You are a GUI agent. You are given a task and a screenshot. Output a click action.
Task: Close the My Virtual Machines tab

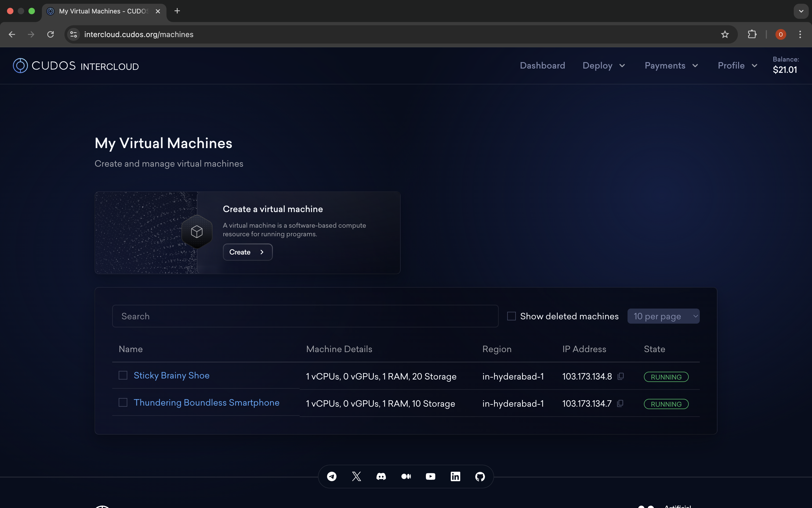pyautogui.click(x=158, y=11)
